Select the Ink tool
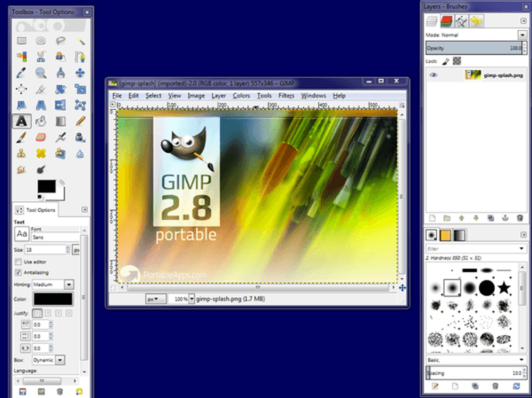 [x=80, y=137]
